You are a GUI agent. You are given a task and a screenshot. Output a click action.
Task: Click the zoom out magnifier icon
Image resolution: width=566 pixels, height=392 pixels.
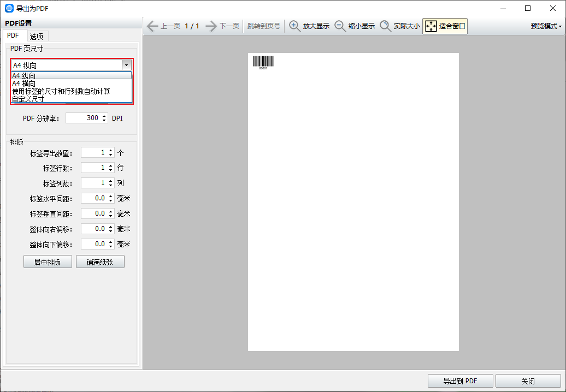(x=340, y=26)
